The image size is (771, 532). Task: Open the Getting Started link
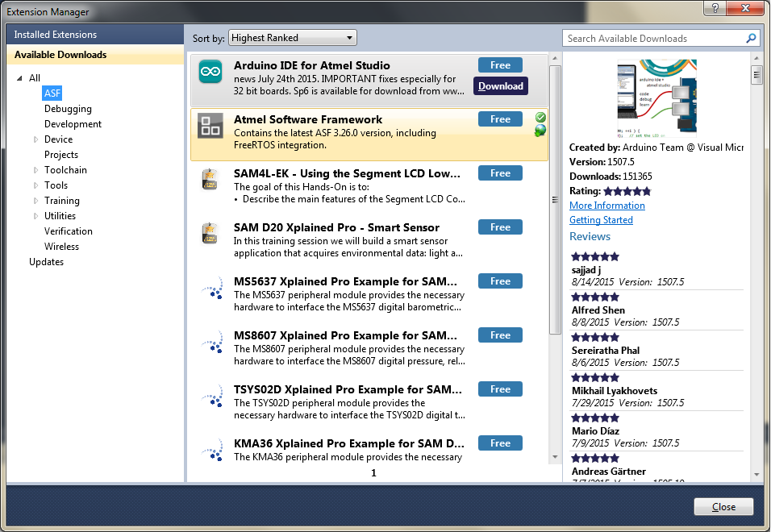(x=601, y=220)
